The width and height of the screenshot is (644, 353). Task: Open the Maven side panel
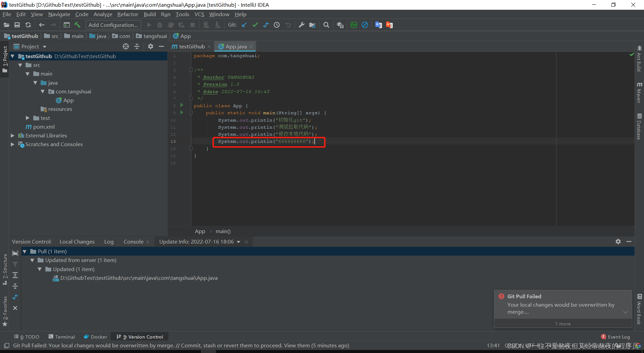[x=639, y=92]
